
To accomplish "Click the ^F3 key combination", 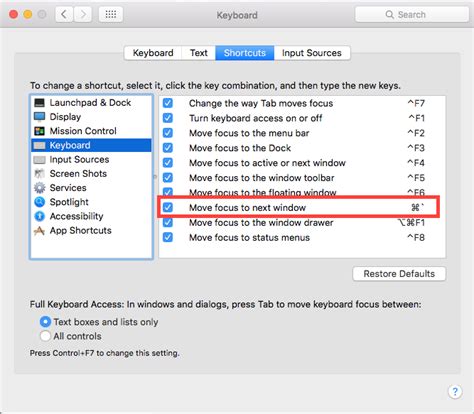I will (416, 148).
